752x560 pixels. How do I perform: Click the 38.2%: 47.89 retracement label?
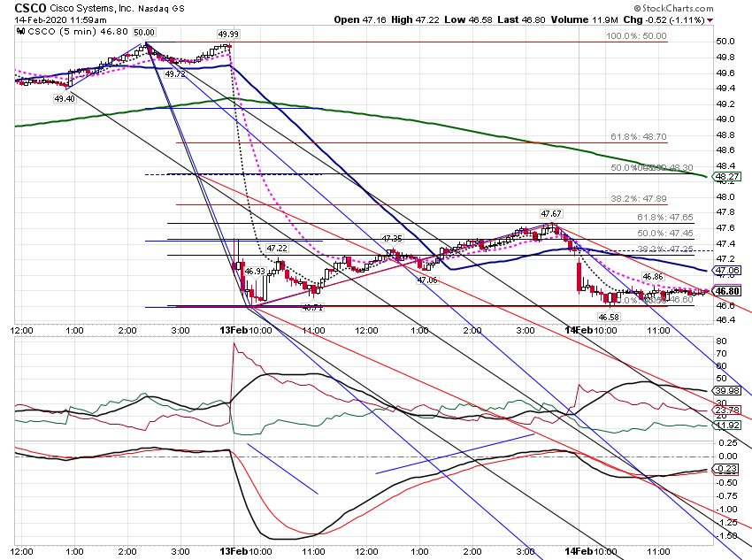click(639, 198)
